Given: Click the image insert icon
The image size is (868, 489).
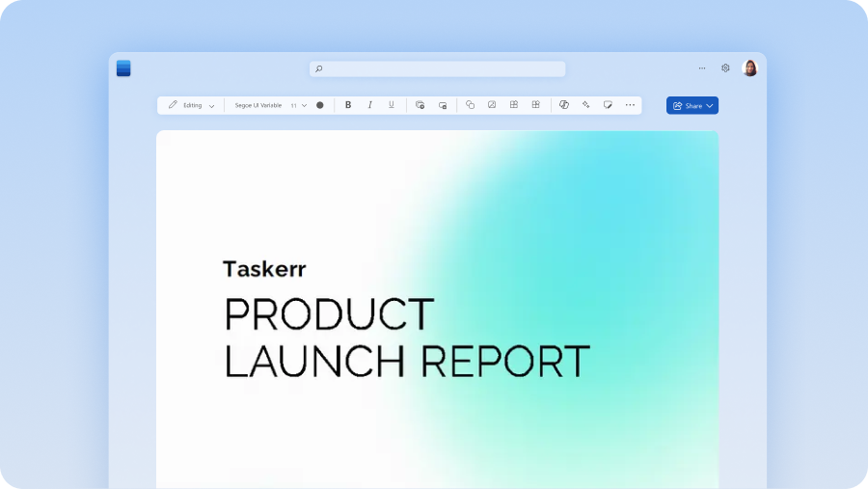Looking at the screenshot, I should 492,105.
